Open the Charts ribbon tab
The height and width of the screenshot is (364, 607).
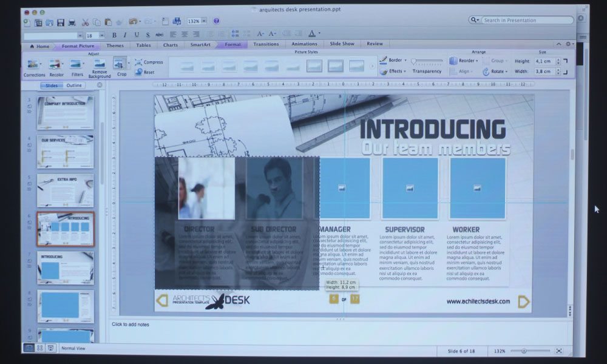point(171,45)
